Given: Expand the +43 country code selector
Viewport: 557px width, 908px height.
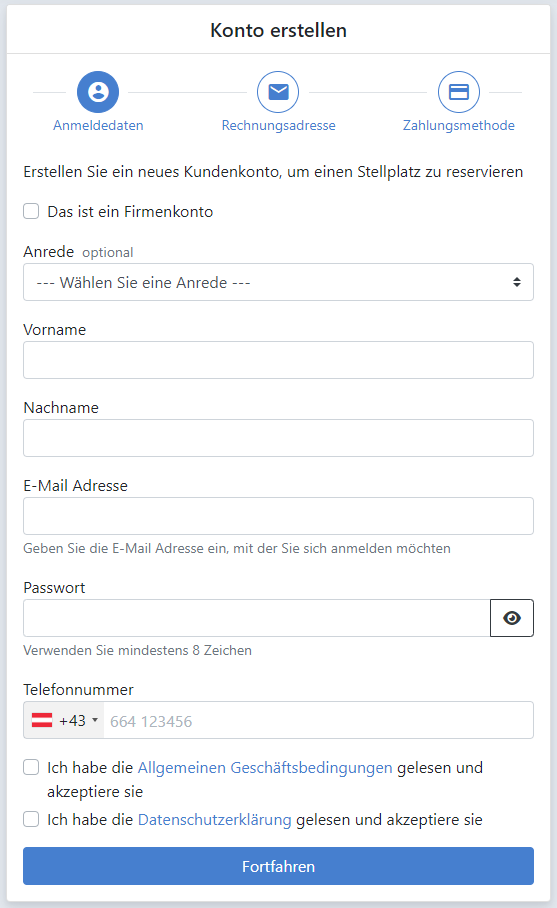Looking at the screenshot, I should [x=64, y=720].
